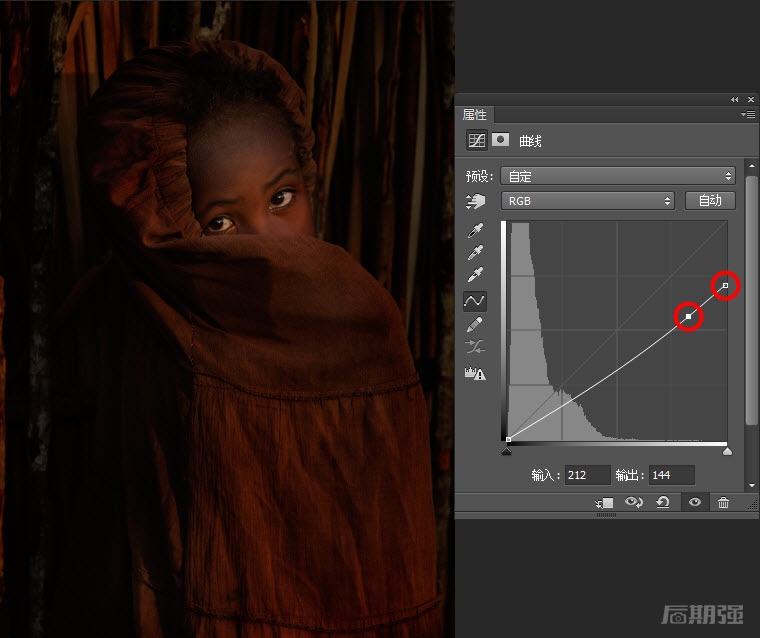The height and width of the screenshot is (638, 760).
Task: Pick the black point eyedropper
Action: tap(475, 230)
